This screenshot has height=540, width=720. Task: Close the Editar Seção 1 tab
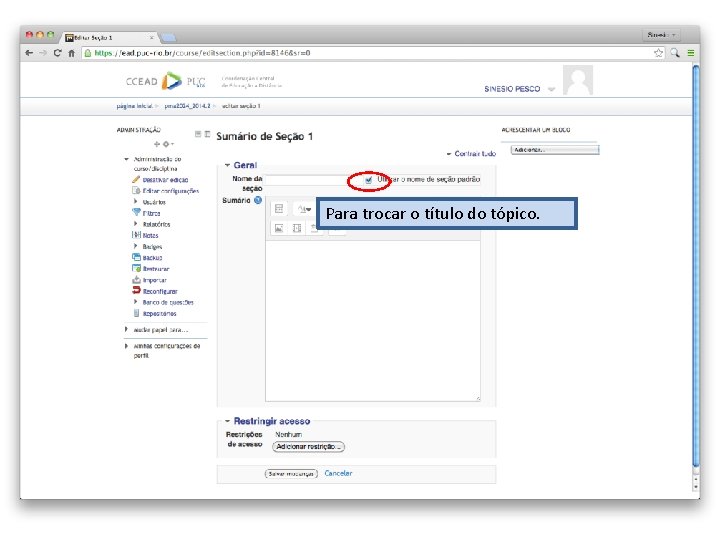(152, 38)
